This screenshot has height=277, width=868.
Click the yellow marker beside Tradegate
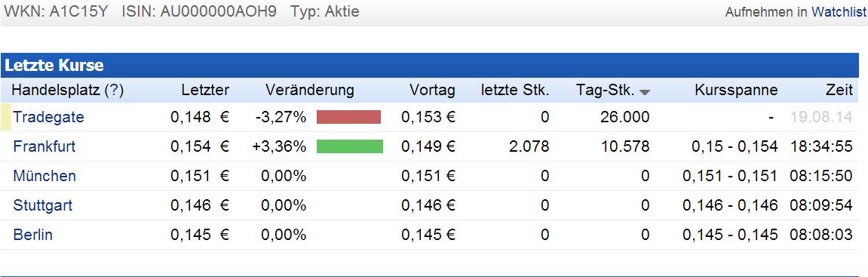[x=5, y=117]
